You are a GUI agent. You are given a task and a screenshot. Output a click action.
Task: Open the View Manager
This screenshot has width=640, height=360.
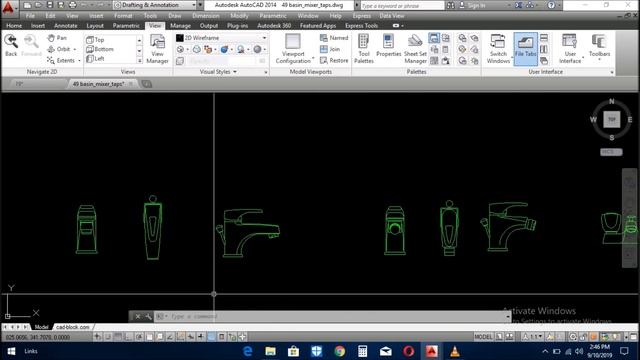coord(157,49)
